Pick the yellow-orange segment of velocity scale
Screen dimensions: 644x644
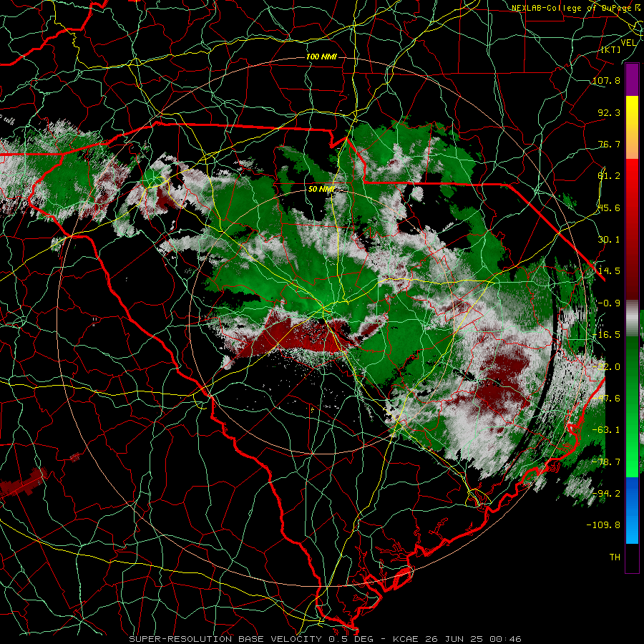[632, 127]
